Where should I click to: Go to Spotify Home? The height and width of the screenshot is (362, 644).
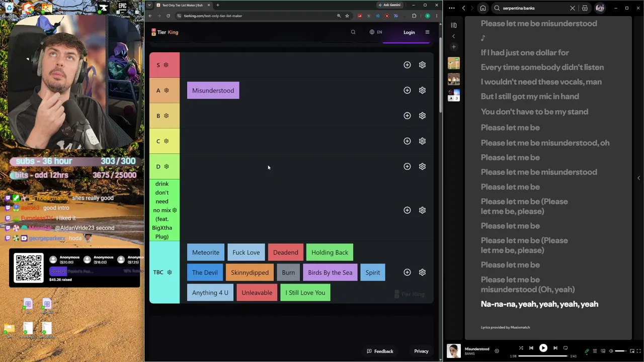[x=483, y=8]
